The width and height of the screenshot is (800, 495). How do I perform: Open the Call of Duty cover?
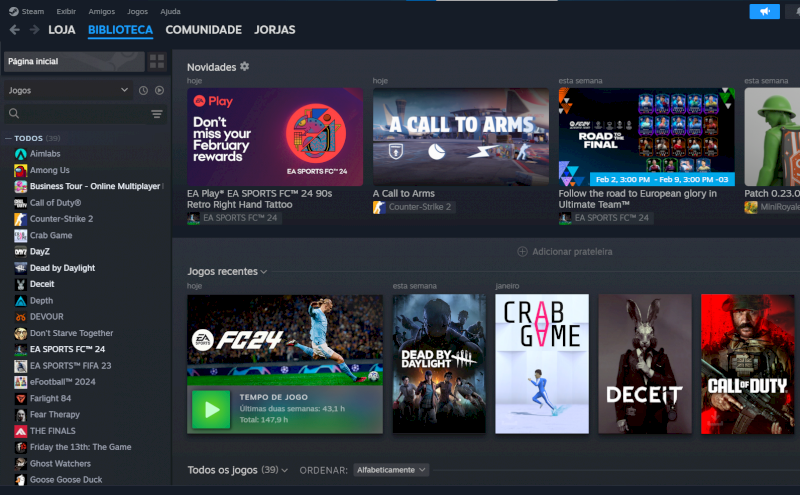(747, 364)
